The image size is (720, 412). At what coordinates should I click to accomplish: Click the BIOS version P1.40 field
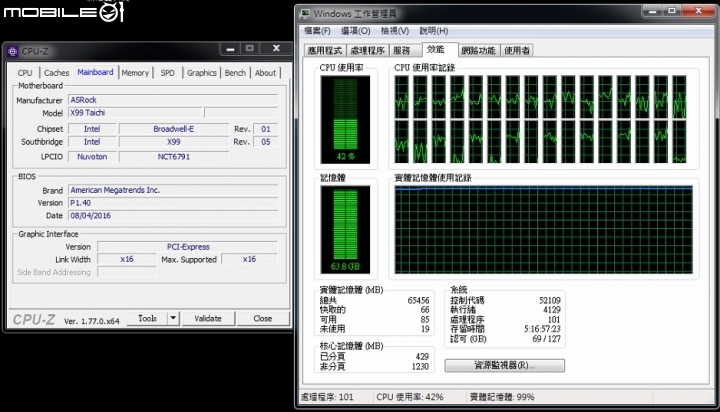pos(173,203)
